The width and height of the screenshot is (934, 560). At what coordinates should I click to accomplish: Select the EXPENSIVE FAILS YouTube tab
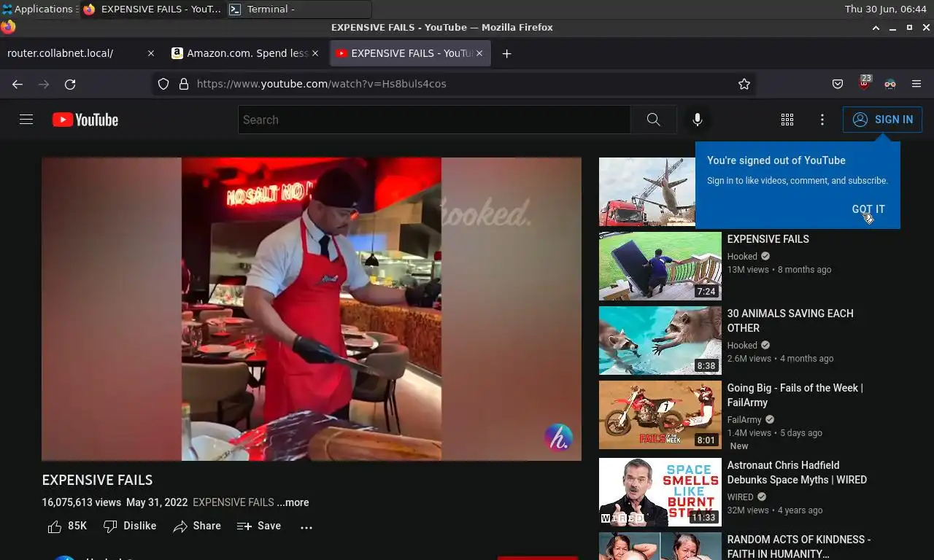[x=410, y=53]
